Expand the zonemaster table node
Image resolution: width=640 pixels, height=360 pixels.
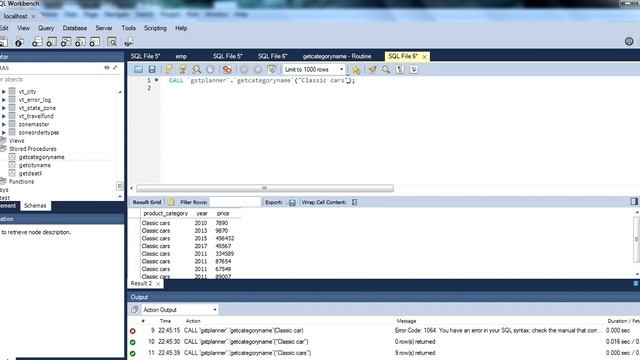point(4,124)
